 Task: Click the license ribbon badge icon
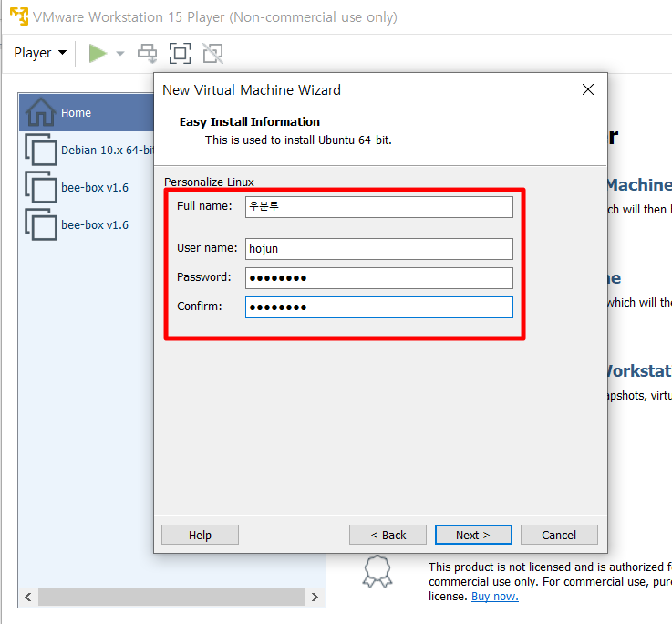pyautogui.click(x=377, y=572)
